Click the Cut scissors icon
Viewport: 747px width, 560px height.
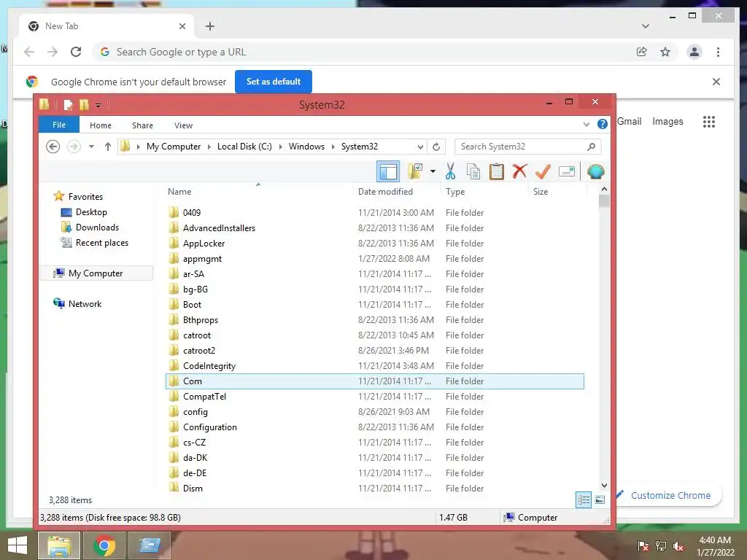(450, 171)
